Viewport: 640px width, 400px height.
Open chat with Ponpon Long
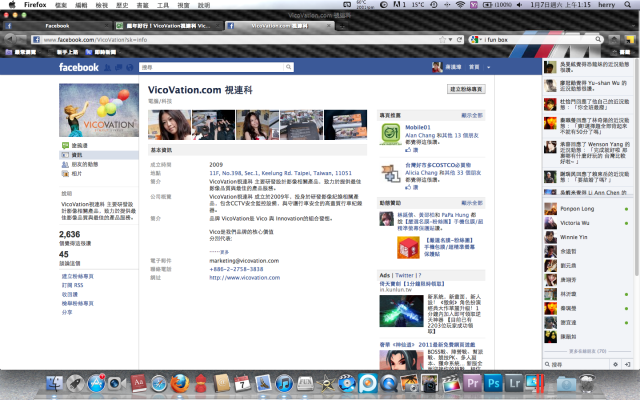tap(587, 209)
